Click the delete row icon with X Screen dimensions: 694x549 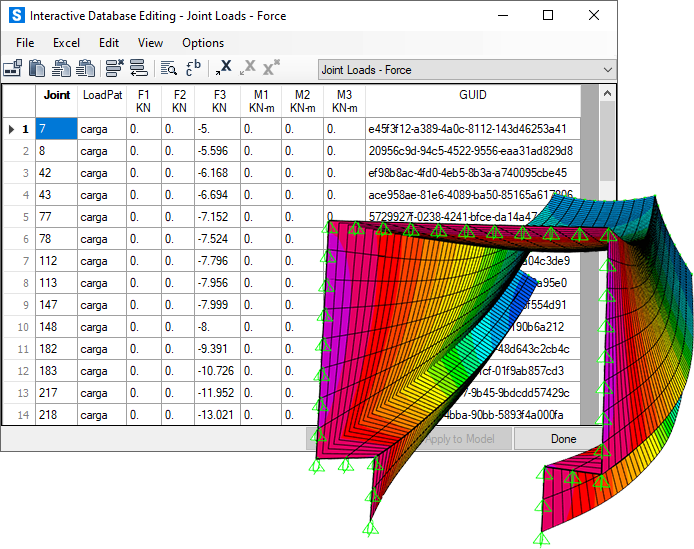tap(114, 69)
